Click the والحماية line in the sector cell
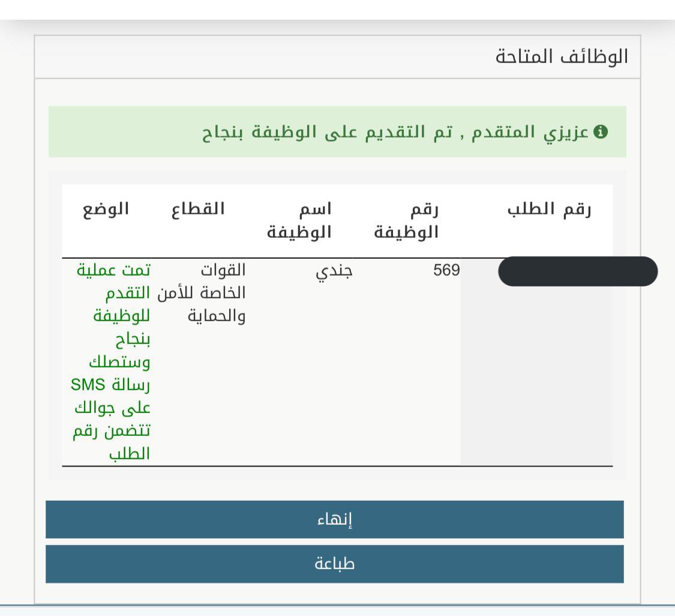 tap(217, 316)
